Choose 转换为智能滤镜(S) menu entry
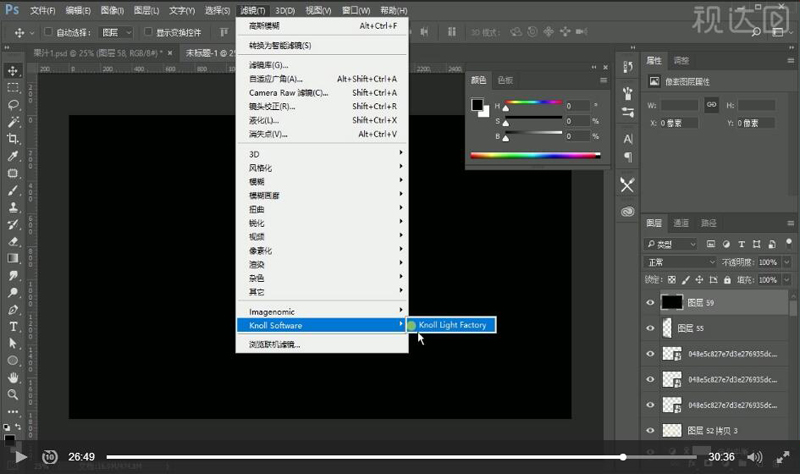Image resolution: width=800 pixels, height=474 pixels. [x=322, y=45]
